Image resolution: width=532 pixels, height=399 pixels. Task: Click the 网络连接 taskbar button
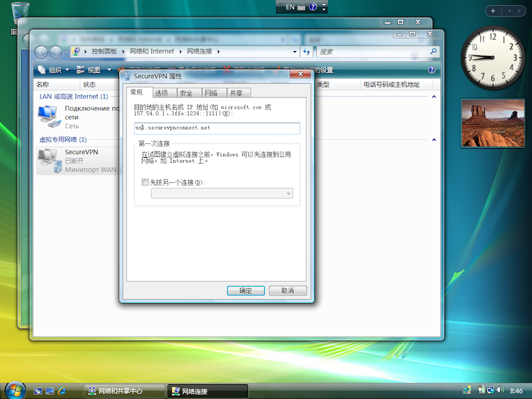coord(208,391)
